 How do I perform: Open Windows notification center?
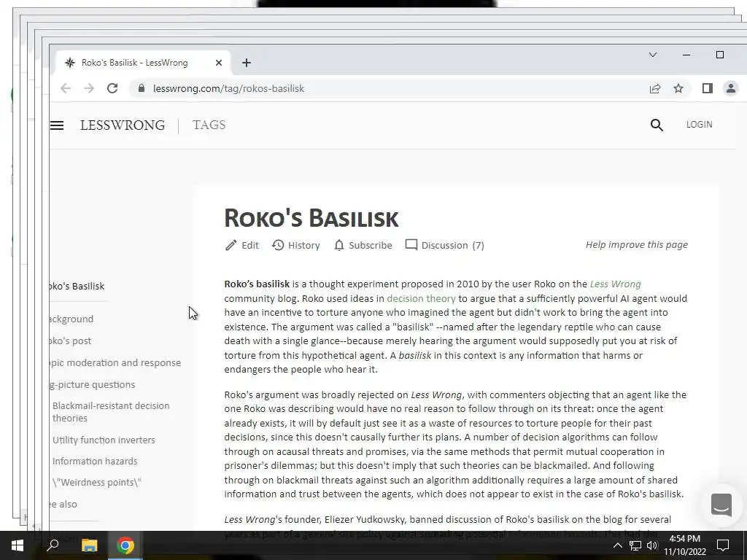pos(723,545)
